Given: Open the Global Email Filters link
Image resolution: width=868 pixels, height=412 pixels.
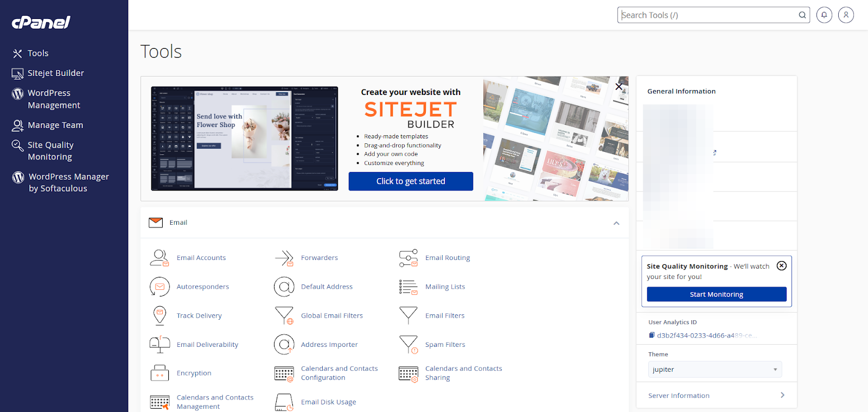Looking at the screenshot, I should click(x=332, y=315).
